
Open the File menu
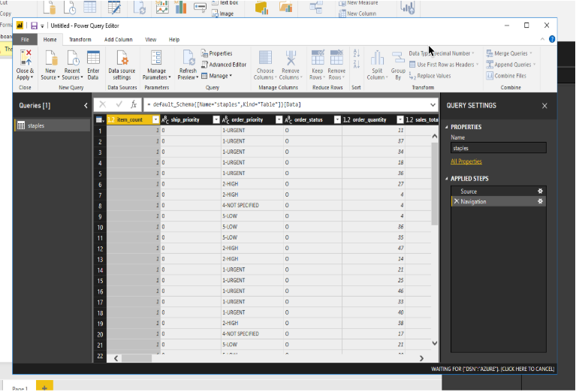(25, 40)
